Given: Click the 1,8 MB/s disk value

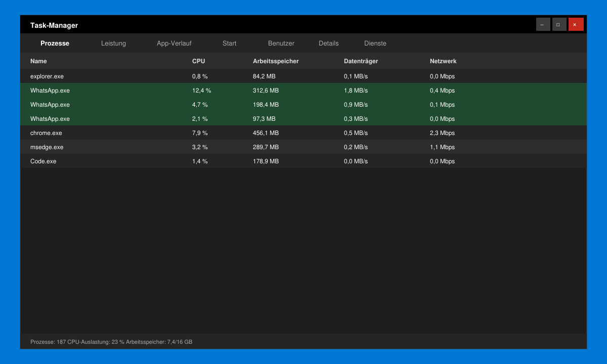Looking at the screenshot, I should (356, 90).
